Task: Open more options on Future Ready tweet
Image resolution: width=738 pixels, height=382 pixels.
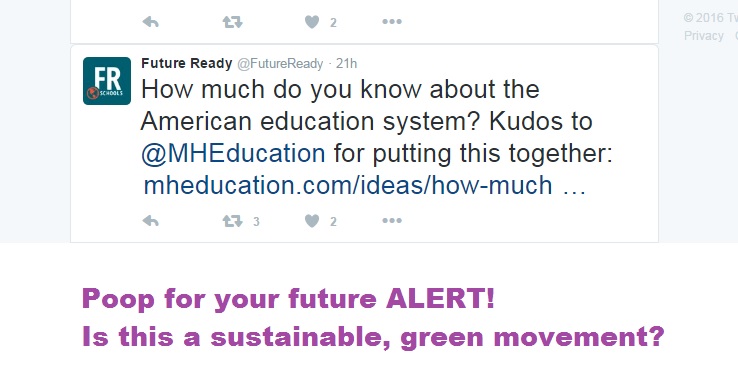Action: point(392,220)
